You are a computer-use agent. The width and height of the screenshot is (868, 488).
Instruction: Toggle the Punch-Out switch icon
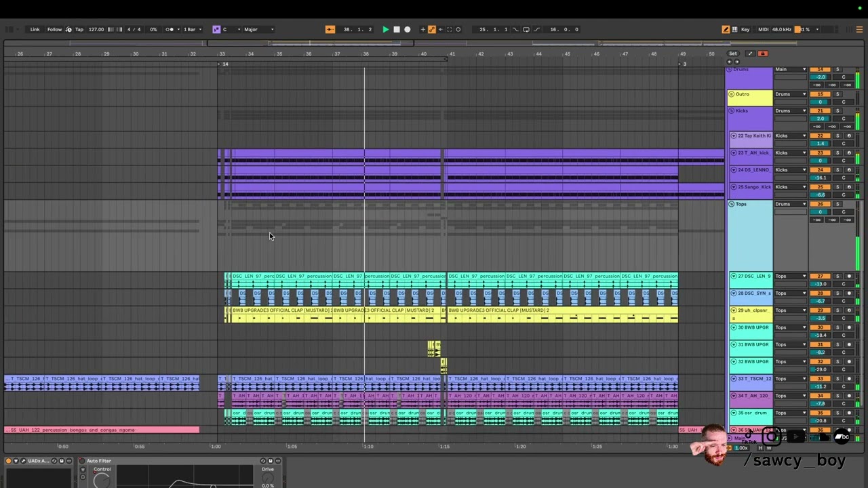tap(536, 29)
